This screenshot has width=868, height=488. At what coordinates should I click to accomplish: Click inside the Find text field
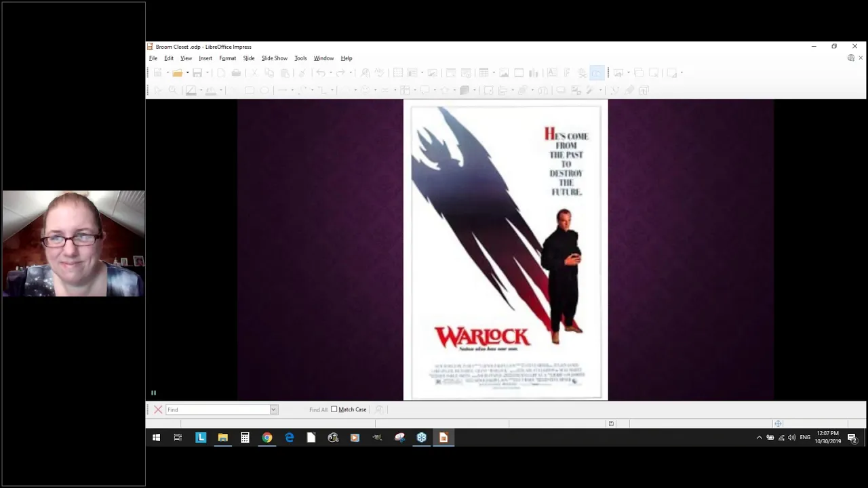[x=218, y=409]
